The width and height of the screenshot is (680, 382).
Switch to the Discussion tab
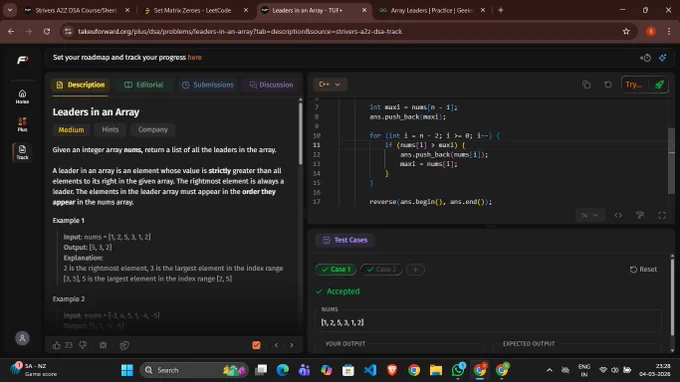(x=271, y=85)
